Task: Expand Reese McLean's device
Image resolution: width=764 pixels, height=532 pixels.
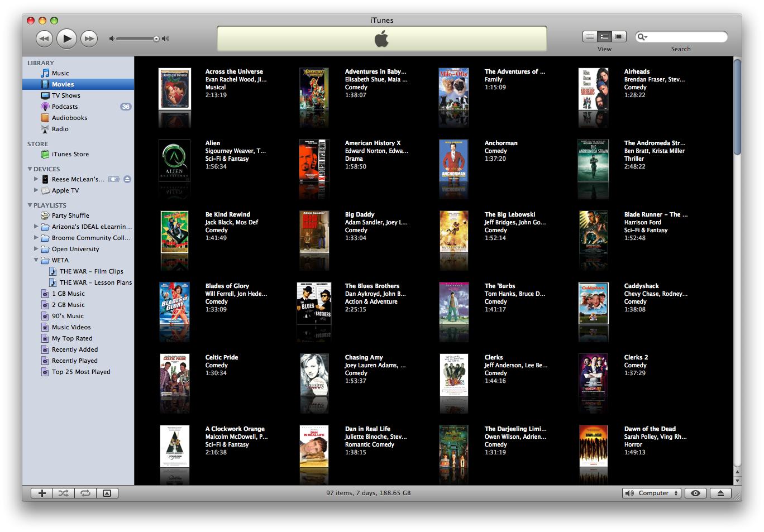Action: tap(36, 179)
